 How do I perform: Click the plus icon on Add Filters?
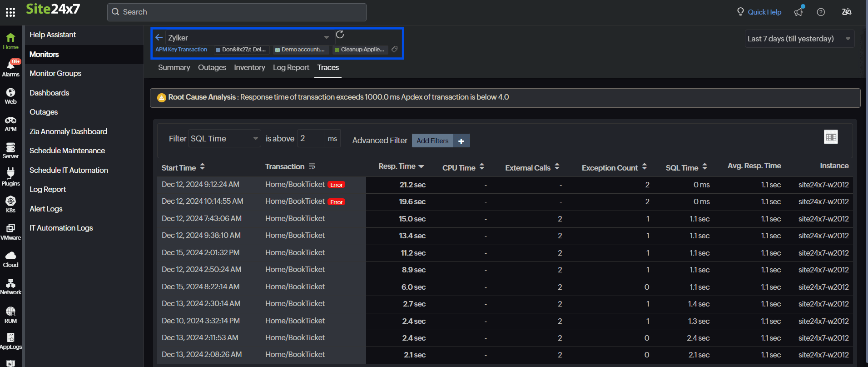coord(461,141)
